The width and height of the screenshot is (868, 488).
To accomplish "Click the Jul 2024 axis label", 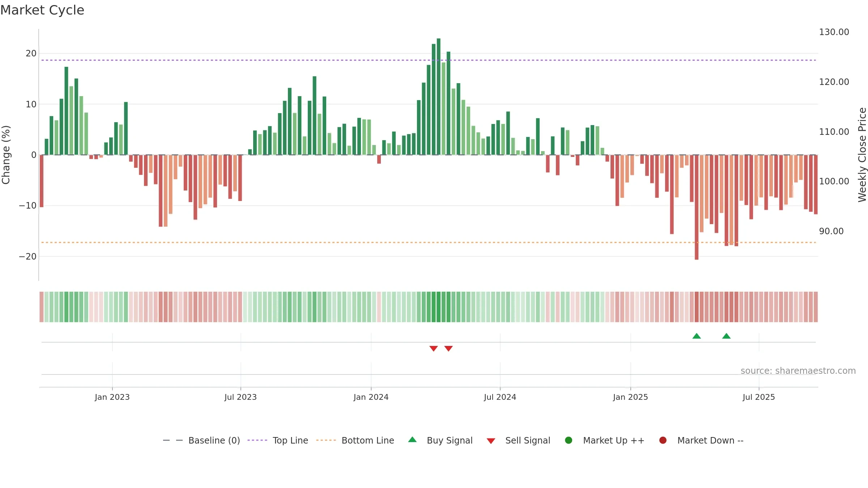I will [x=500, y=397].
